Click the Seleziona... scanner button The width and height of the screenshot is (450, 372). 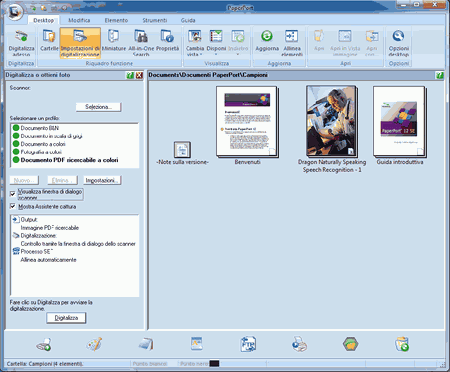(x=98, y=107)
